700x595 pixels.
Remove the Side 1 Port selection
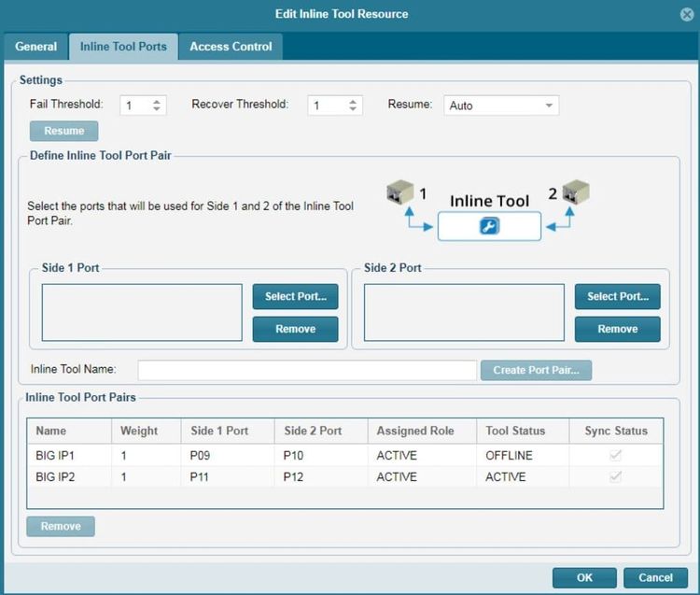coord(295,329)
